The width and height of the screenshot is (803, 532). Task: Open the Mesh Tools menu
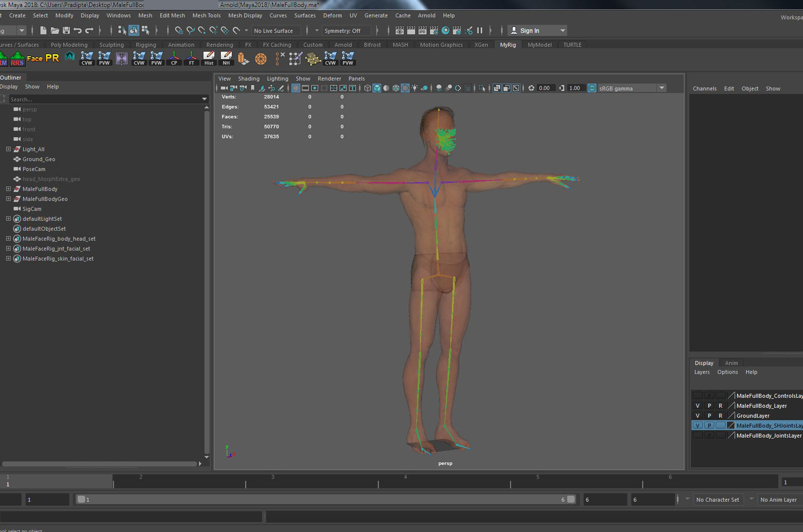point(206,16)
